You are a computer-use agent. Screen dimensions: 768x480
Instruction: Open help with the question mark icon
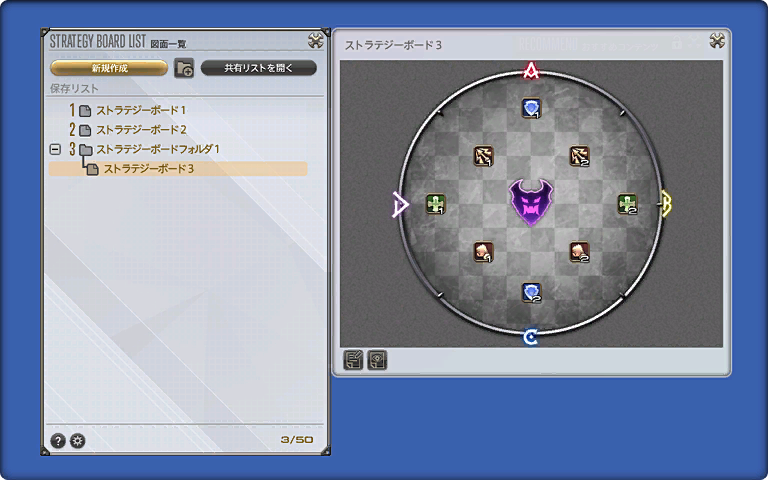58,440
